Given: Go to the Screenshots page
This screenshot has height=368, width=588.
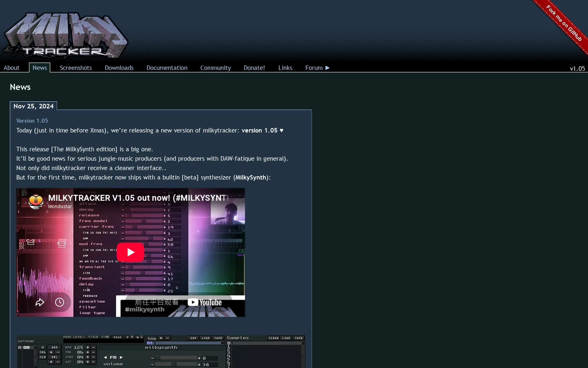Looking at the screenshot, I should tap(76, 68).
